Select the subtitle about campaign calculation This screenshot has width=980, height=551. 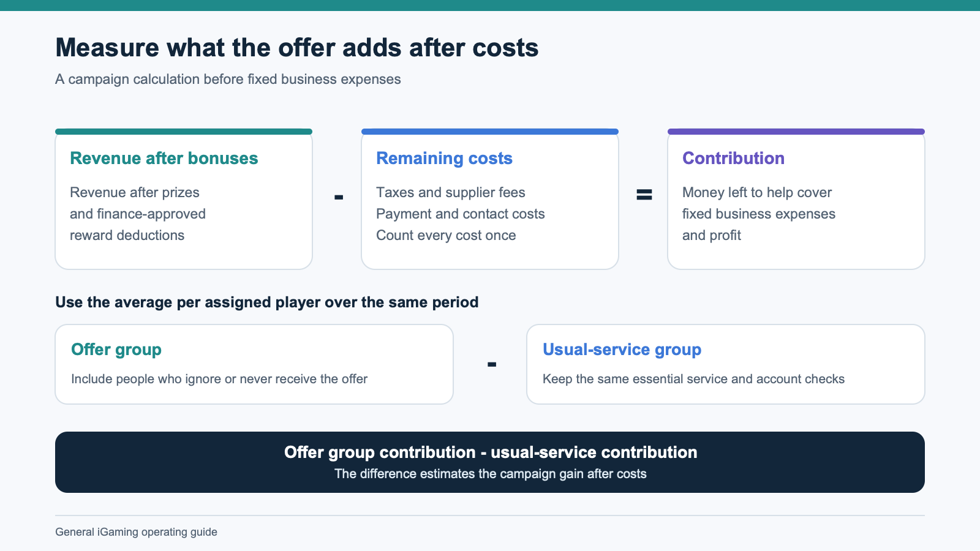point(228,80)
